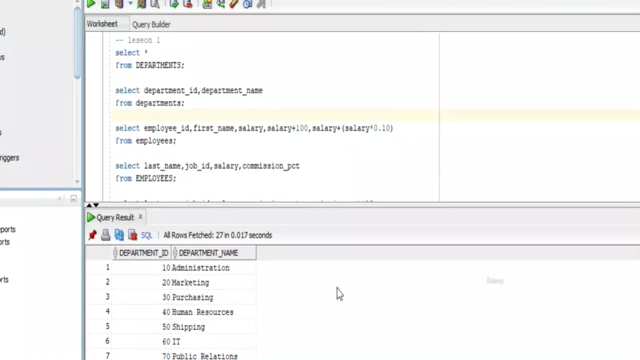The width and height of the screenshot is (640, 360).
Task: Click the left panel scroll-down arrow
Action: [77, 182]
